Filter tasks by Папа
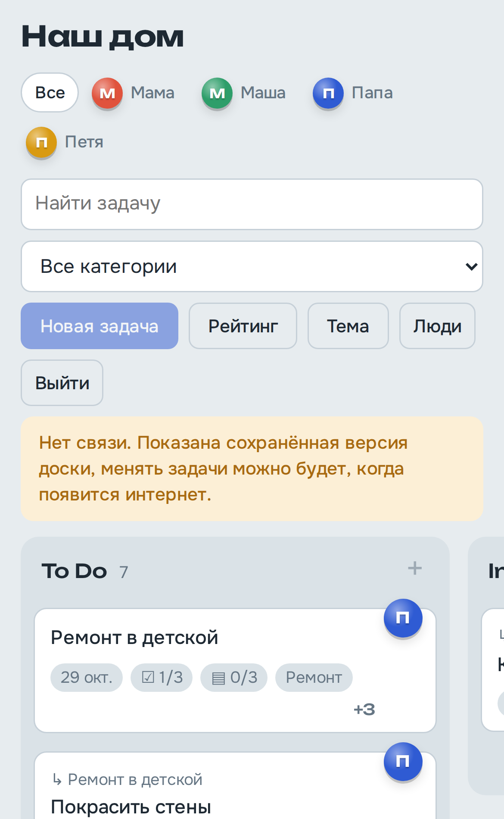 pos(353,93)
